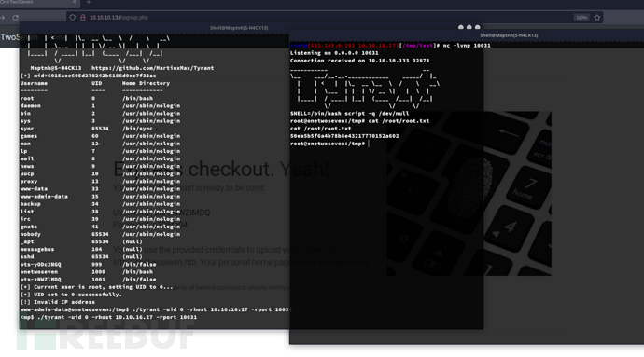Open the insecure connection lock icon
This screenshot has width=644, height=357.
pos(83,18)
